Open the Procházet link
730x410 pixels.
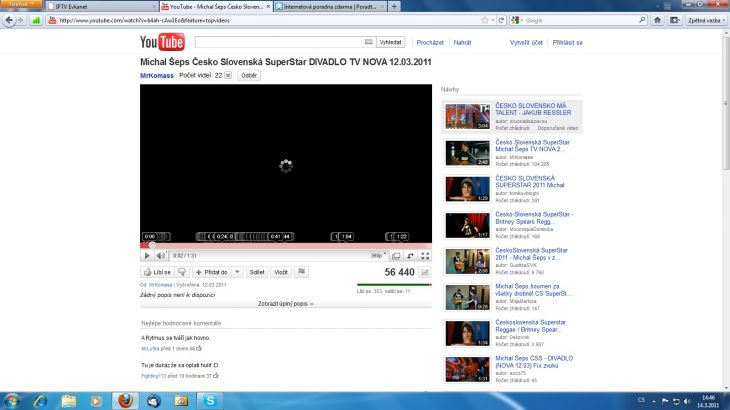tap(430, 43)
